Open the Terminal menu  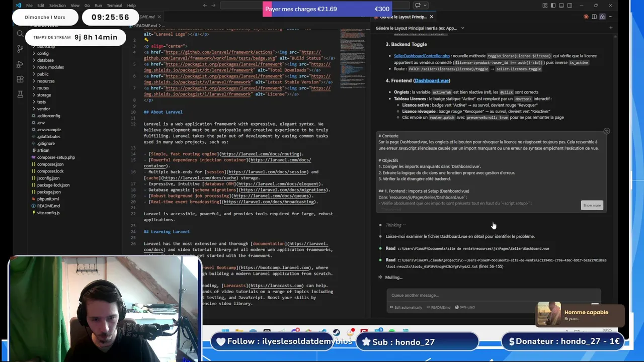pyautogui.click(x=114, y=6)
